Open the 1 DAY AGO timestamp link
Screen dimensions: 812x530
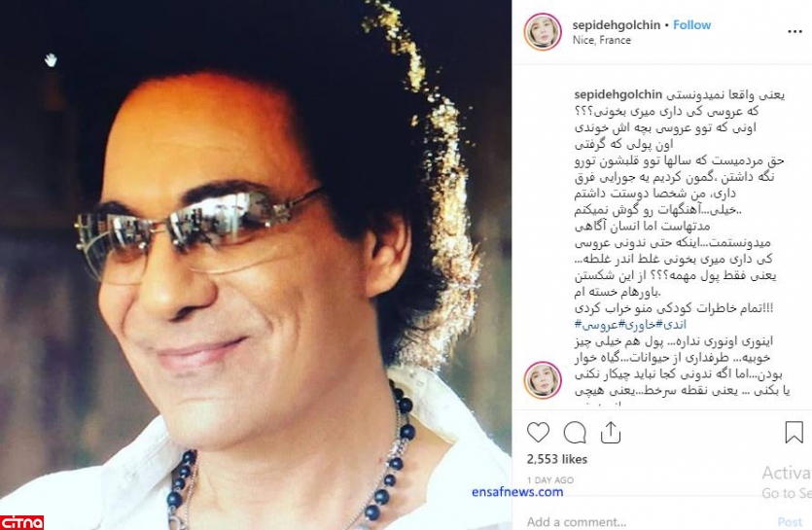click(x=550, y=480)
